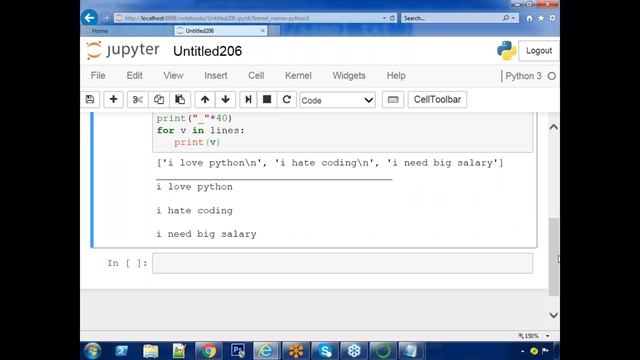Save the notebook with the floppy disk icon
This screenshot has height=360, width=640.
90,100
